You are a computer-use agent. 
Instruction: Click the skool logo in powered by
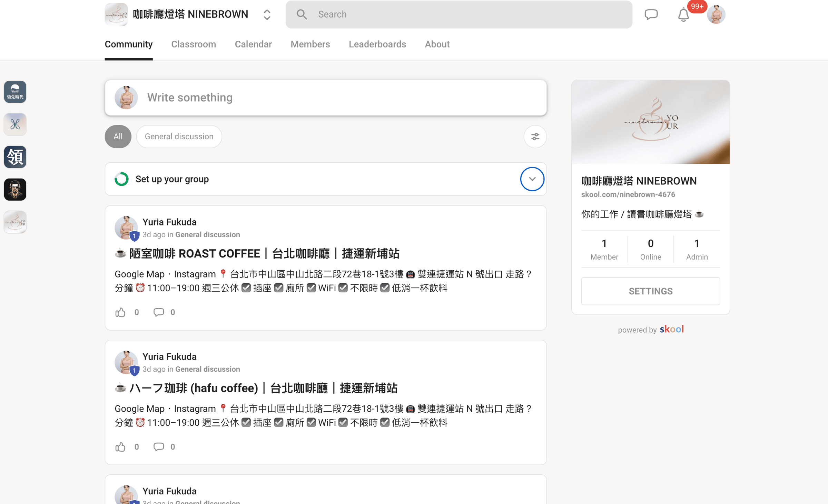672,329
